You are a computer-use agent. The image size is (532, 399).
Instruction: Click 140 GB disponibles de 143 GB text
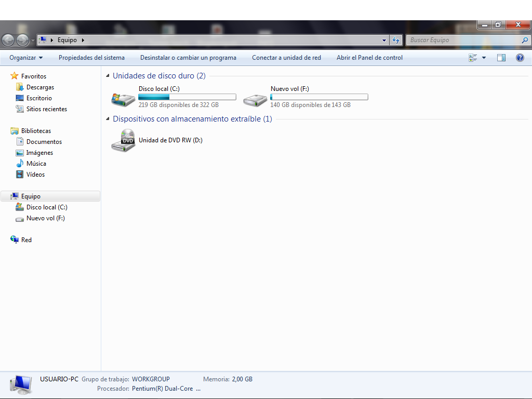coord(311,105)
